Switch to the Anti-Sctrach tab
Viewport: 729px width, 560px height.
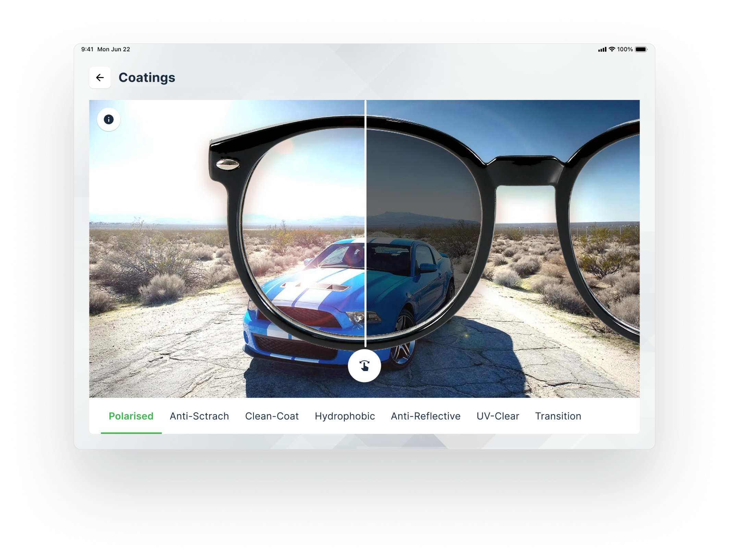pyautogui.click(x=199, y=416)
